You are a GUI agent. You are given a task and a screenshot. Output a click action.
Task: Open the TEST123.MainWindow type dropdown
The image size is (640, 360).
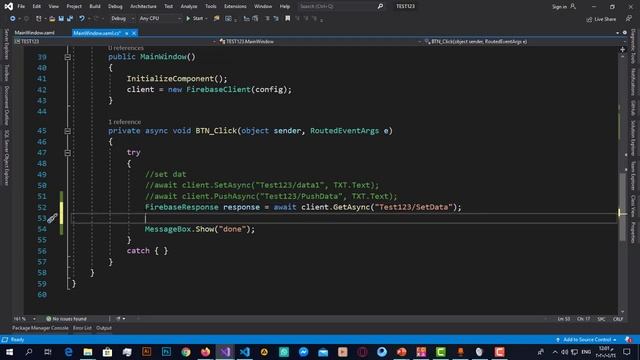click(320, 42)
